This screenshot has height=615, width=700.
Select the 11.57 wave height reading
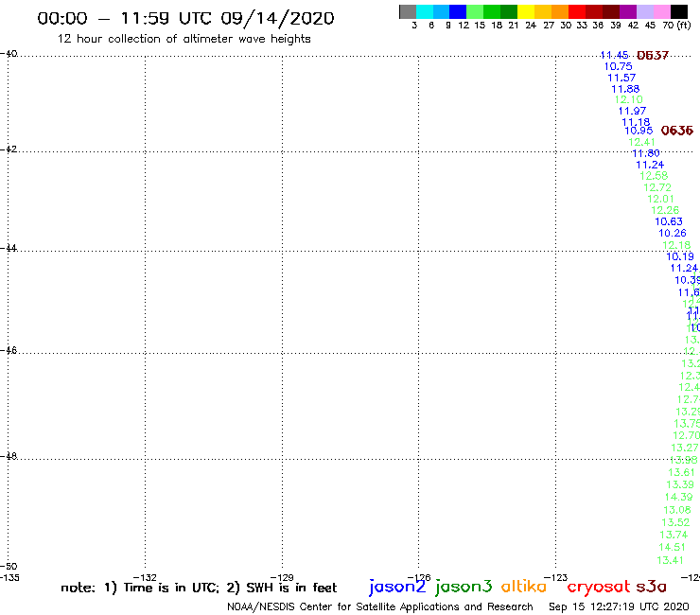621,78
